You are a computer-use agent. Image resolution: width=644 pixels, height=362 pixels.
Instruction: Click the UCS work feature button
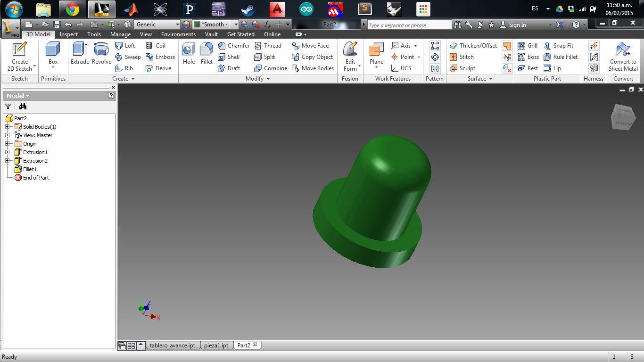401,68
